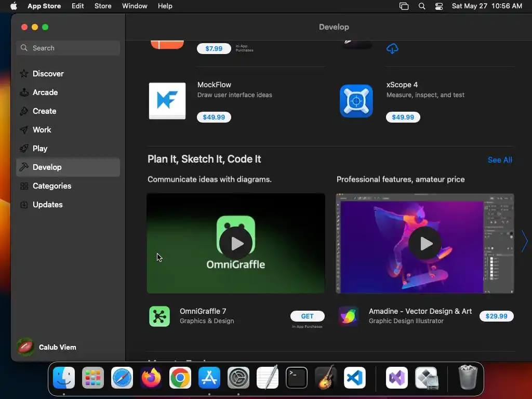Open Finder from the Dock
Viewport: 532px width, 399px height.
(x=64, y=378)
